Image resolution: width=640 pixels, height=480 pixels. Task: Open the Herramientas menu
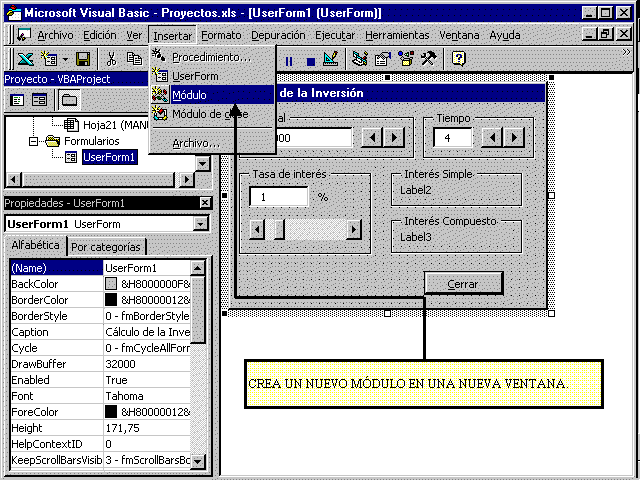click(x=397, y=36)
